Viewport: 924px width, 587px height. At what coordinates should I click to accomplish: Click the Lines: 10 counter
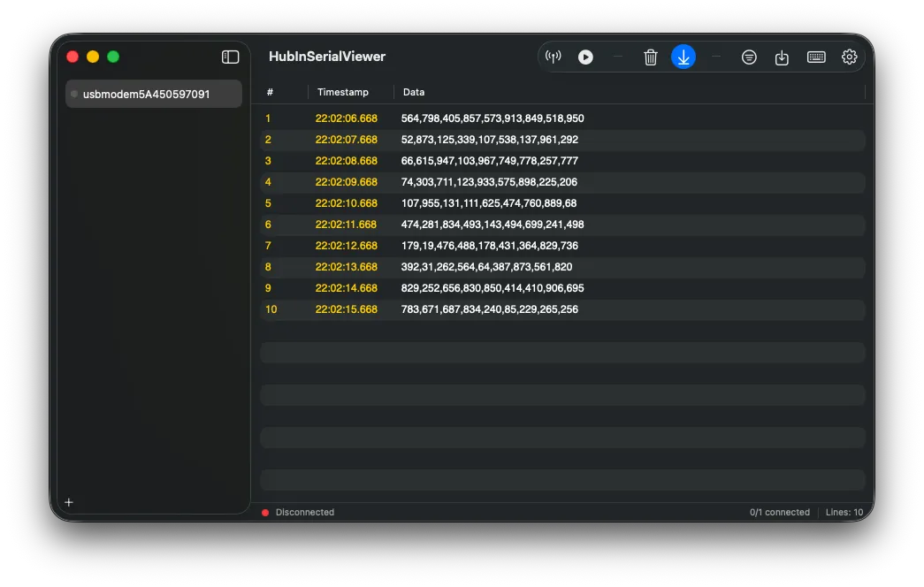[844, 512]
